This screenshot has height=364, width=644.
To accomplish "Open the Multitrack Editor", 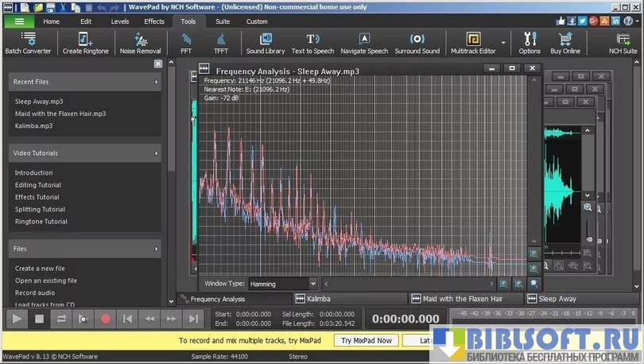I will click(x=472, y=43).
